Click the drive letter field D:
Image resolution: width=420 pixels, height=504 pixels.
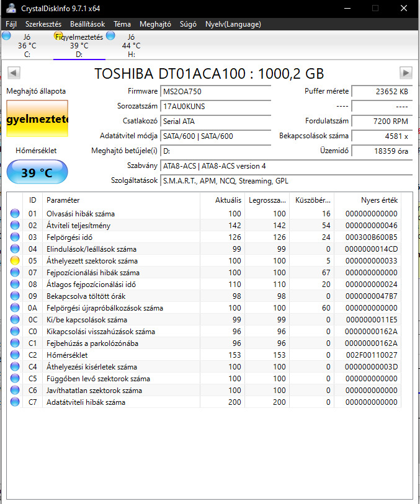pos(215,151)
